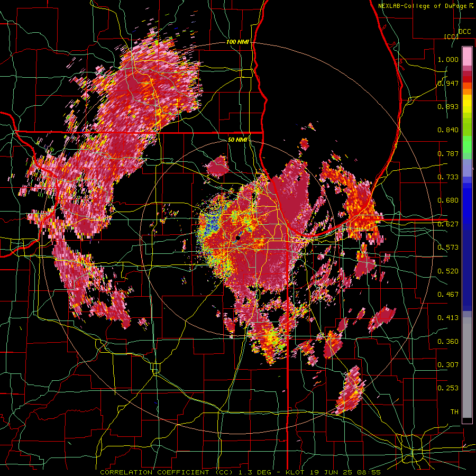Select the 0.947 scale value
Image resolution: width=476 pixels, height=476 pixels.
click(448, 83)
